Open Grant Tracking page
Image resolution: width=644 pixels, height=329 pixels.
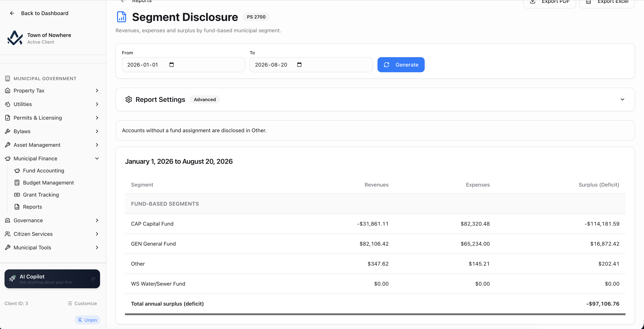point(41,195)
